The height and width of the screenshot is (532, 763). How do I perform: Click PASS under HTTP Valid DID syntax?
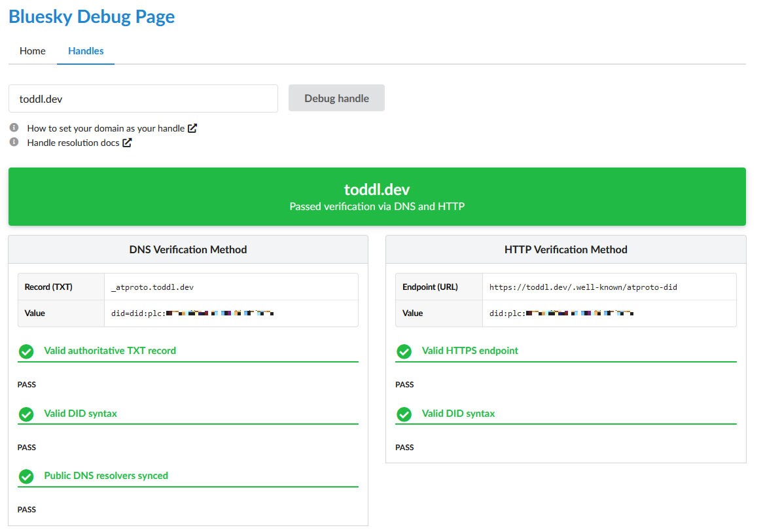[404, 448]
